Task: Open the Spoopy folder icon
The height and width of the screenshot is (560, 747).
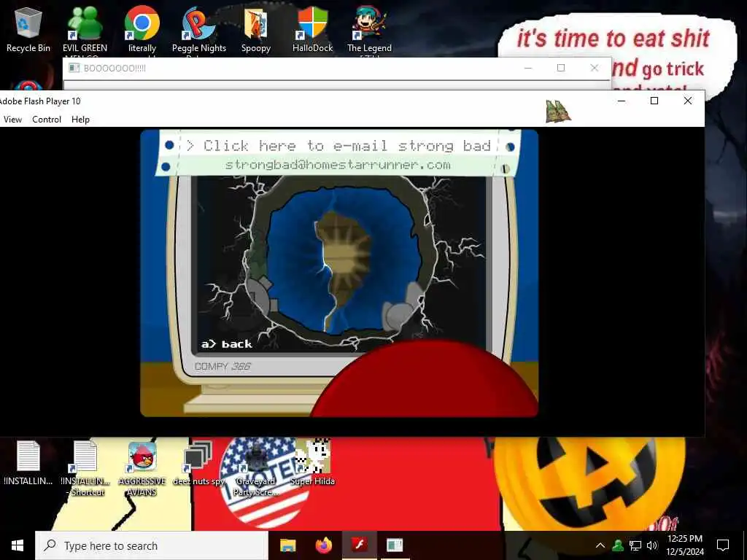Action: pos(256,29)
